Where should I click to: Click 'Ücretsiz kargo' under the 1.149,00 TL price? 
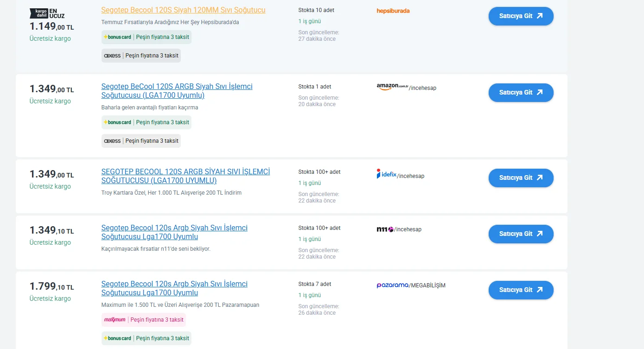point(50,38)
